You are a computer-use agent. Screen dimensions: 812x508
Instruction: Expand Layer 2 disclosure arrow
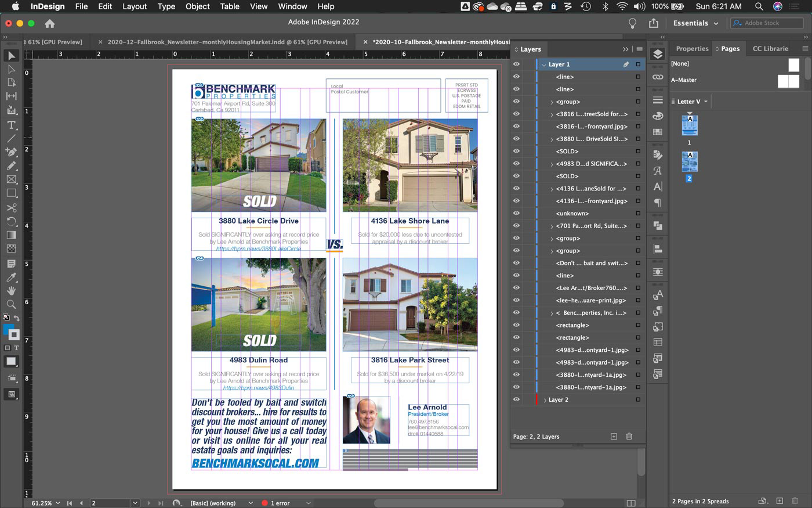tap(545, 400)
